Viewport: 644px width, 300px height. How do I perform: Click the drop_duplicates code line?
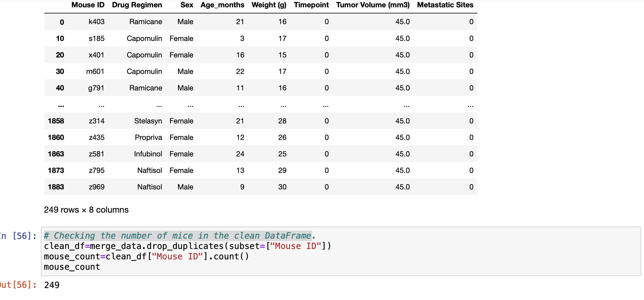[x=187, y=246]
